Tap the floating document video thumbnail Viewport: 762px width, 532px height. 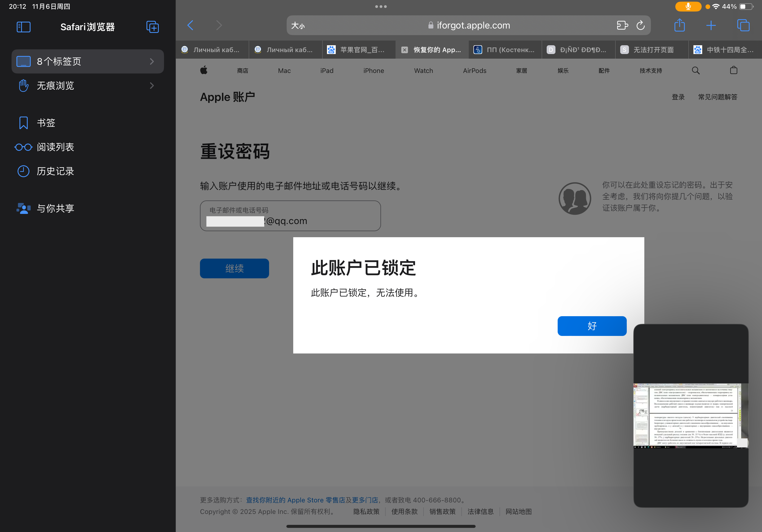point(690,415)
